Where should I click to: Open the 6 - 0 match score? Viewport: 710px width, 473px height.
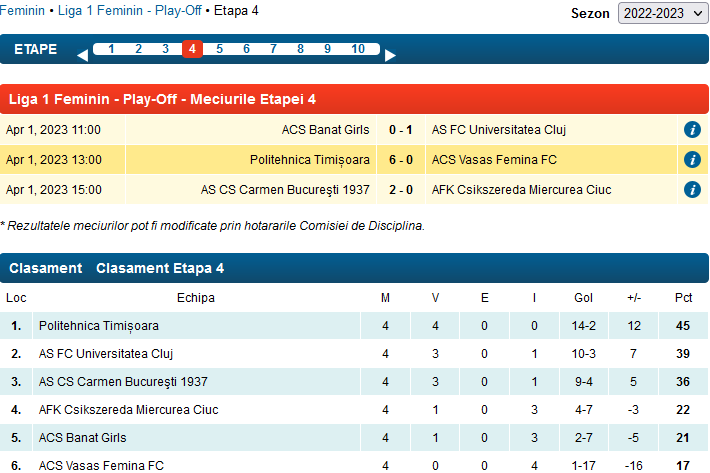(x=401, y=160)
